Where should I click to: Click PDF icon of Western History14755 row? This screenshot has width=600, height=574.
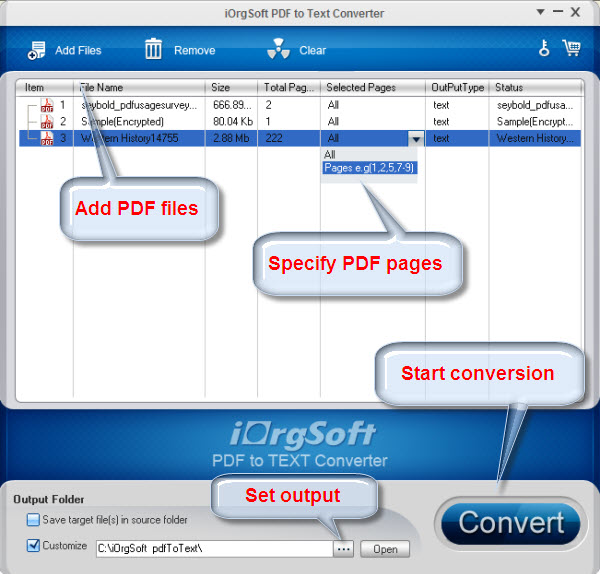47,138
